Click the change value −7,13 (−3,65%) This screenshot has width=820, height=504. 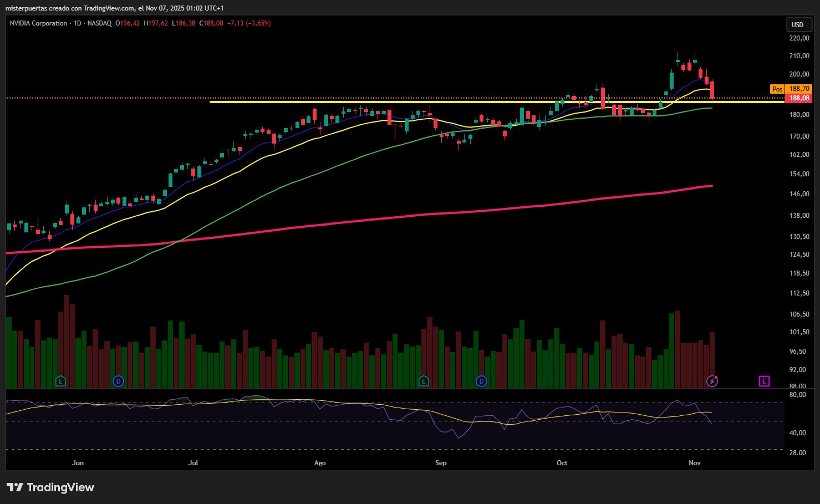click(x=249, y=23)
